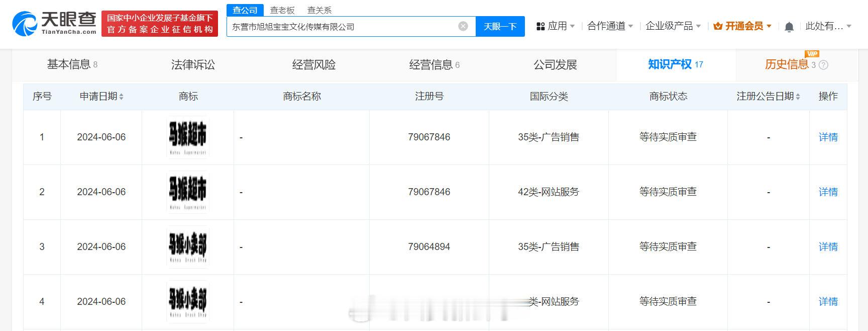Screen dimensions: 868x331
Task: Open the 经营风险 tab
Action: pyautogui.click(x=314, y=64)
